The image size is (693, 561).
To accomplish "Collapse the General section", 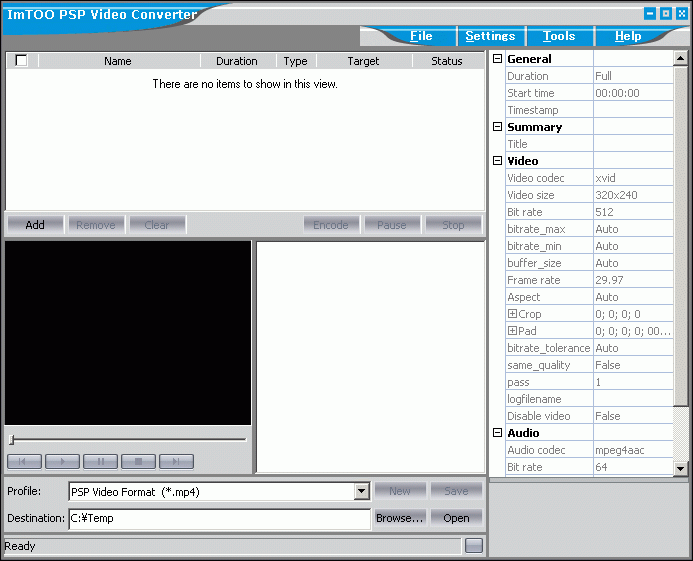I will (x=498, y=58).
